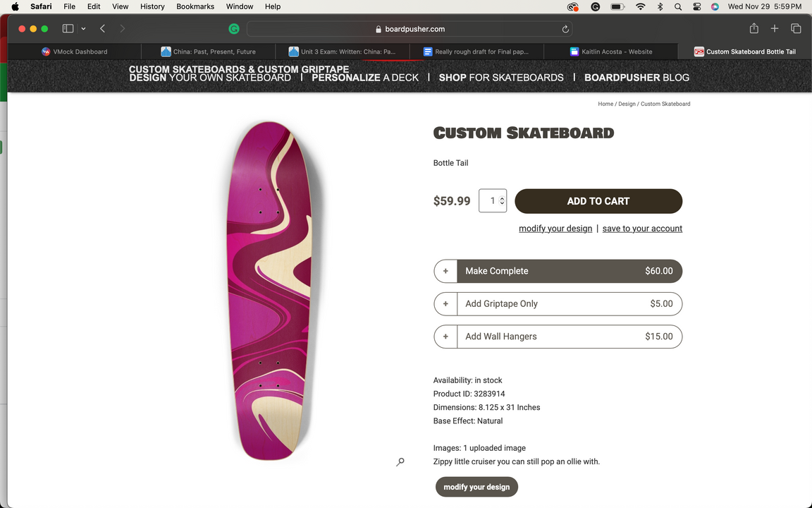Open the sidebar dropdown chevron
The height and width of the screenshot is (508, 812).
click(83, 29)
